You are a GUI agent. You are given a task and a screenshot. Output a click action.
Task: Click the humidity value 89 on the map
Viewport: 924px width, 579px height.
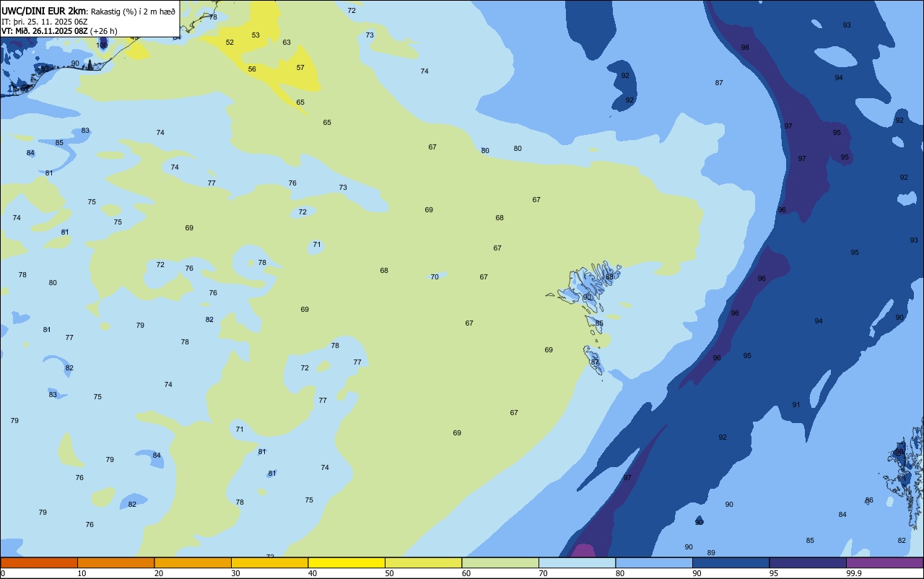pos(711,553)
